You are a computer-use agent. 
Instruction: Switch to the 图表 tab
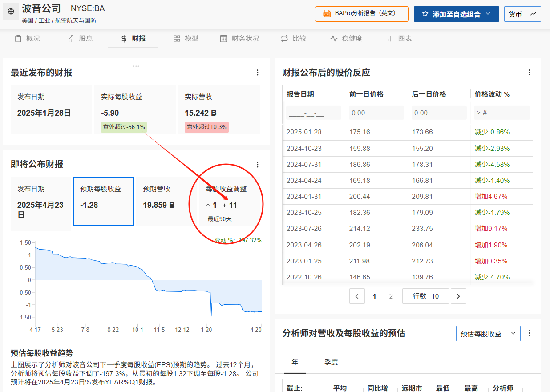pos(399,39)
